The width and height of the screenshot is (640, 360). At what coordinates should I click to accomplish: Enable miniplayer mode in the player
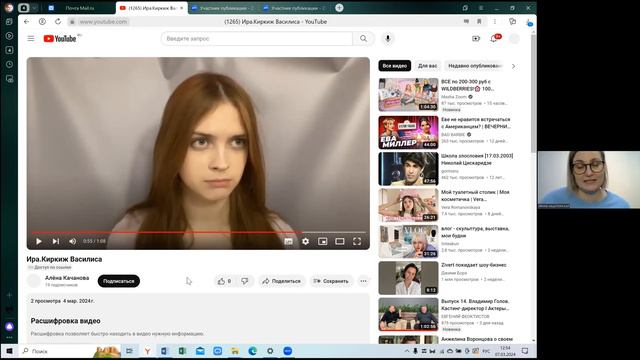[322, 241]
